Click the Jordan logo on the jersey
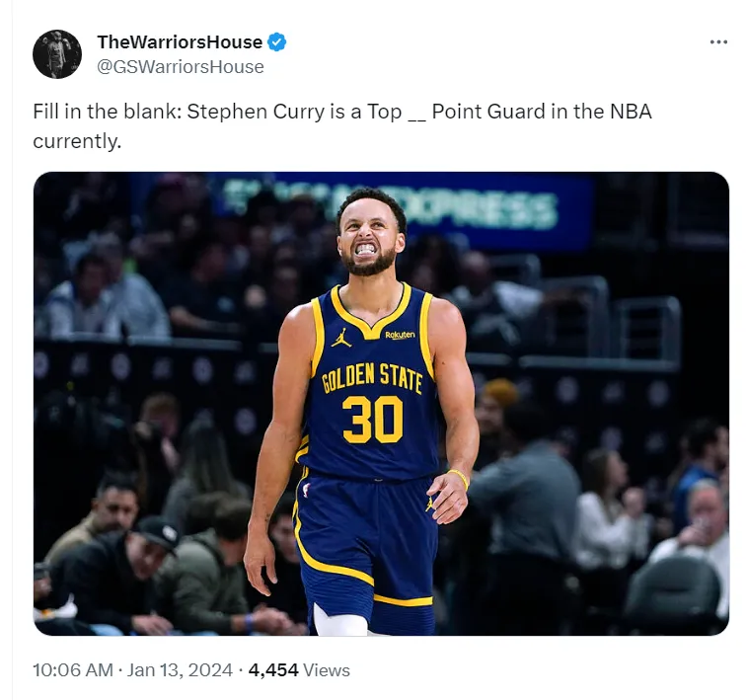Viewport: 747px width, 700px height. tap(341, 337)
